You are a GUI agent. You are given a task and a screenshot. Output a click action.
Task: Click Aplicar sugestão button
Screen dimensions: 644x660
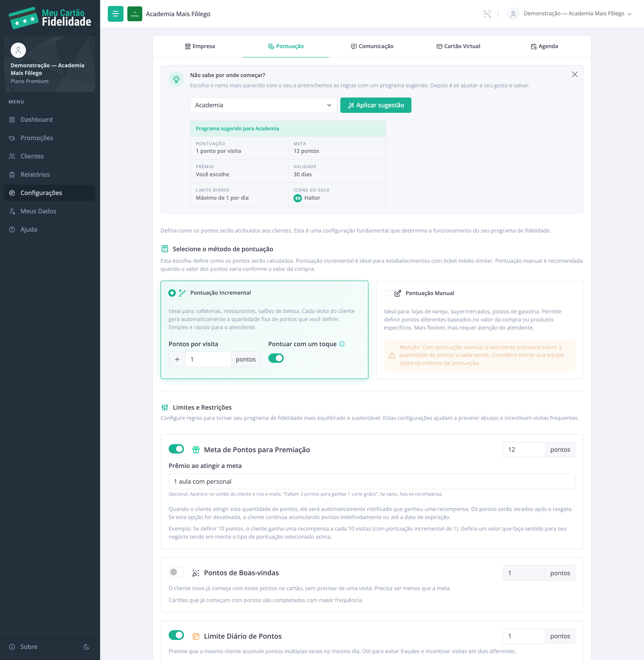point(375,105)
